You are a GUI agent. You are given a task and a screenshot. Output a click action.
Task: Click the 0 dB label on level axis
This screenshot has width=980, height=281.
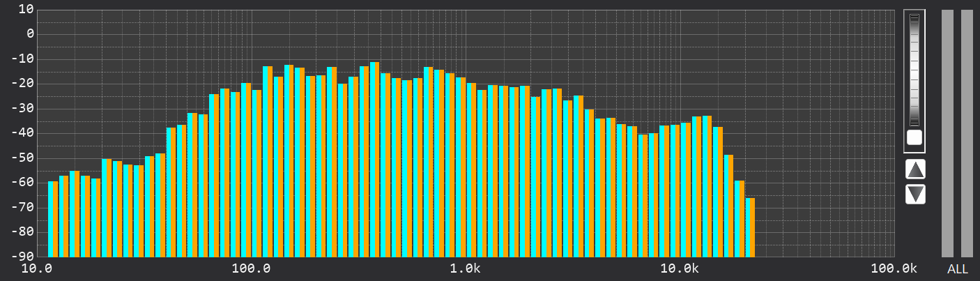(x=30, y=33)
